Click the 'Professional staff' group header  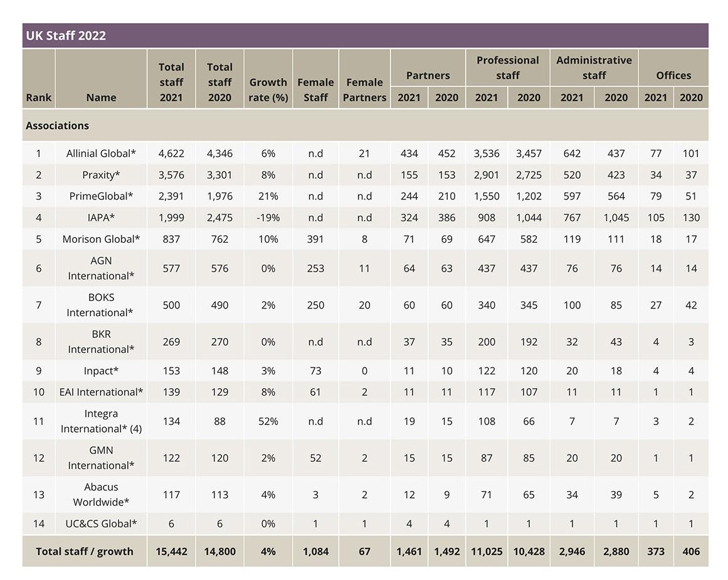[x=508, y=67]
